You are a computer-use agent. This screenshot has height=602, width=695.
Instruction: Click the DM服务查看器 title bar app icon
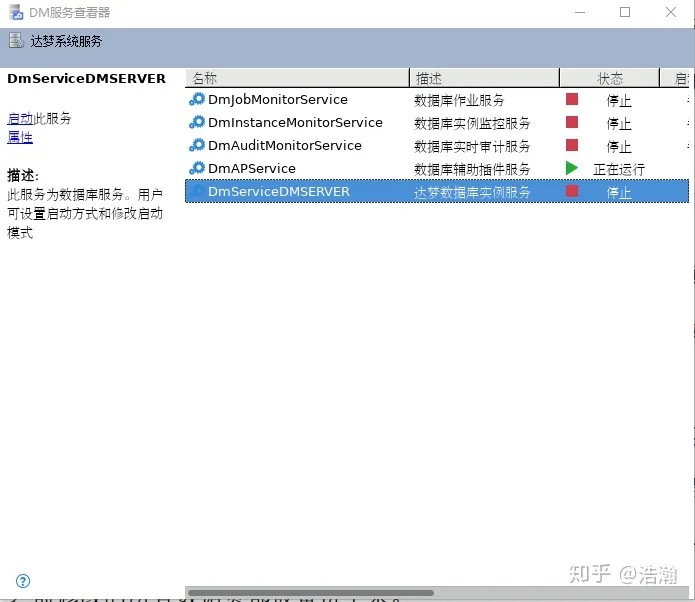(16, 12)
